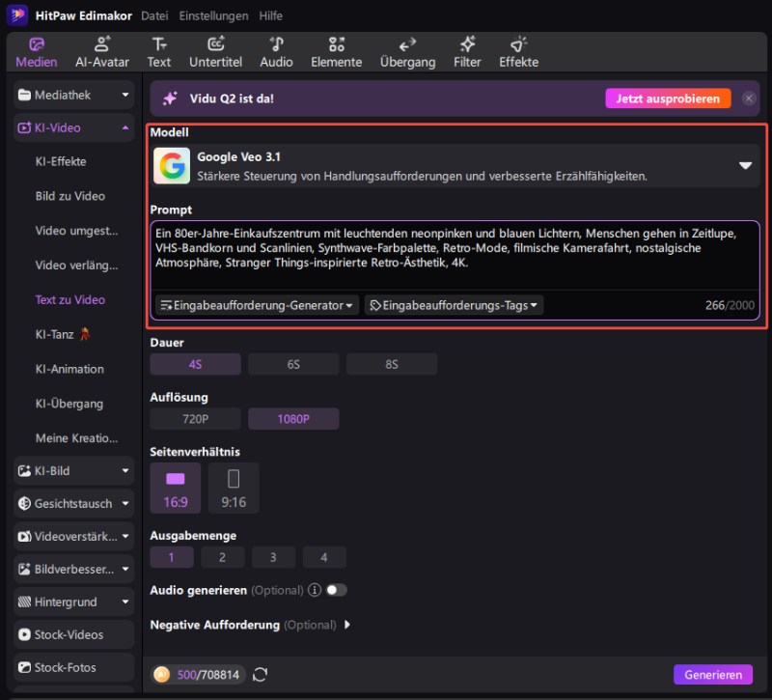The height and width of the screenshot is (700, 772).
Task: Open the Übergang transitions tool
Action: [x=407, y=52]
